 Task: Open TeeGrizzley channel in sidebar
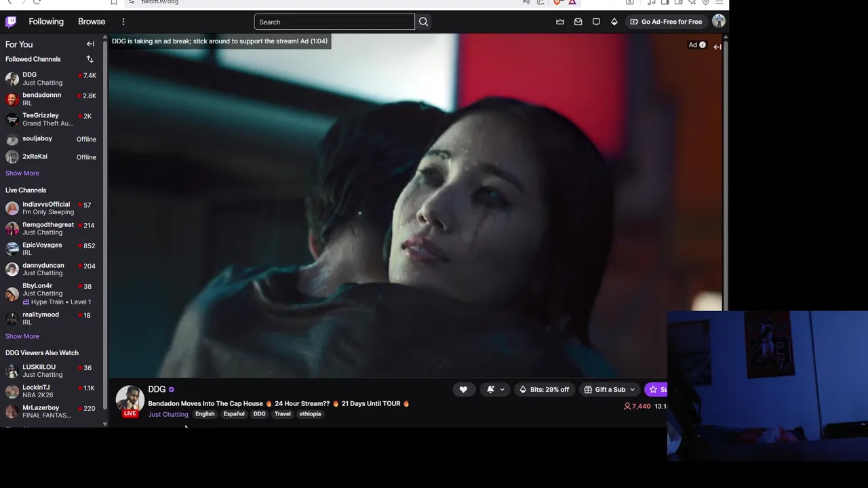51,119
